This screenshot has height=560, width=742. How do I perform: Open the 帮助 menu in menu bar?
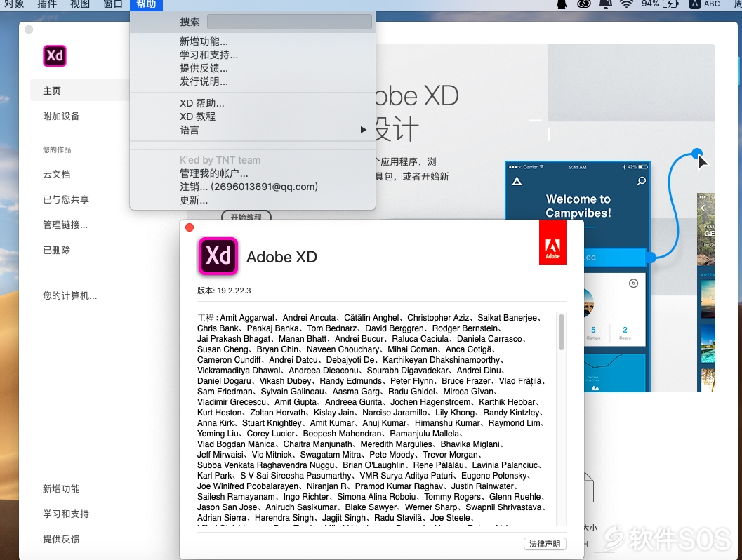[146, 4]
